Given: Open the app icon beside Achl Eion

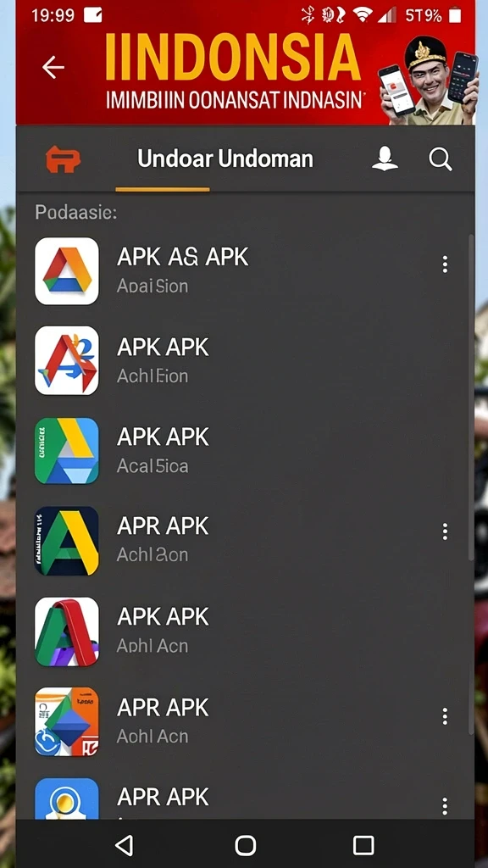Looking at the screenshot, I should (67, 360).
